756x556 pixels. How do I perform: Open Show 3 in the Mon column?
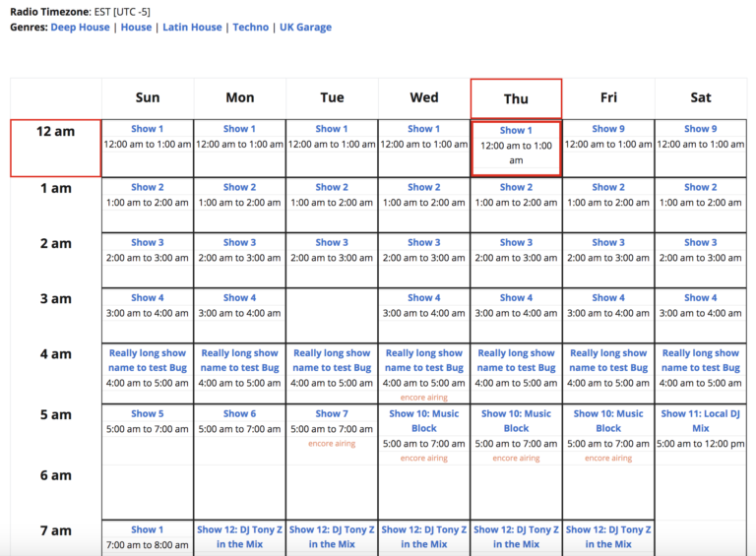coord(239,242)
